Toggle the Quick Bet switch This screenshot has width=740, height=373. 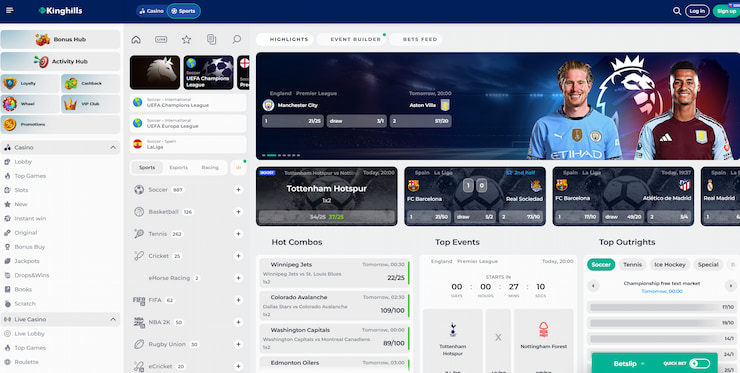tap(699, 364)
